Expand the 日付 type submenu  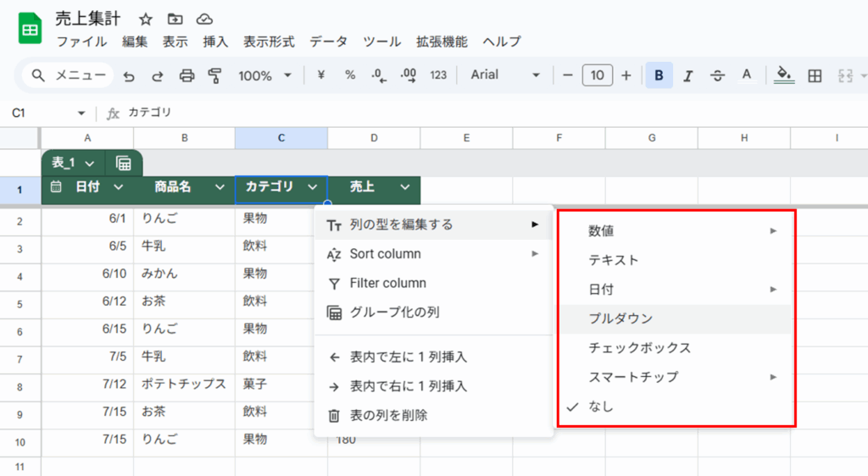(676, 290)
